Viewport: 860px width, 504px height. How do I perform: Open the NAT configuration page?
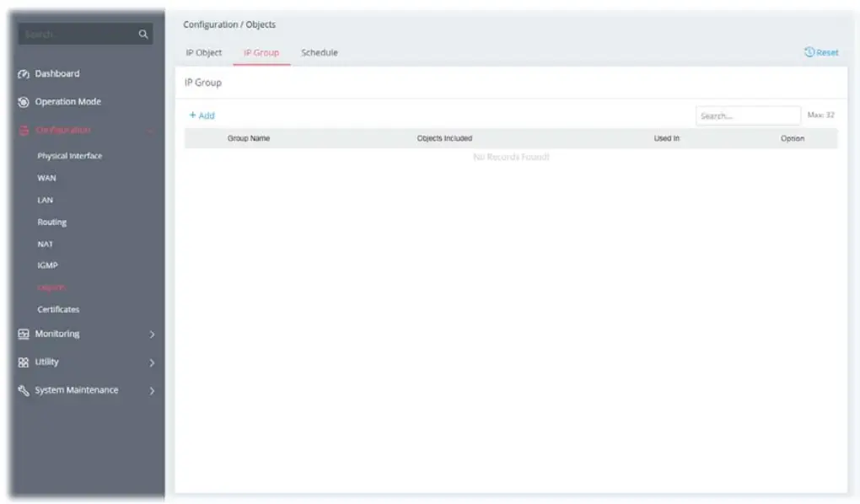coord(45,244)
